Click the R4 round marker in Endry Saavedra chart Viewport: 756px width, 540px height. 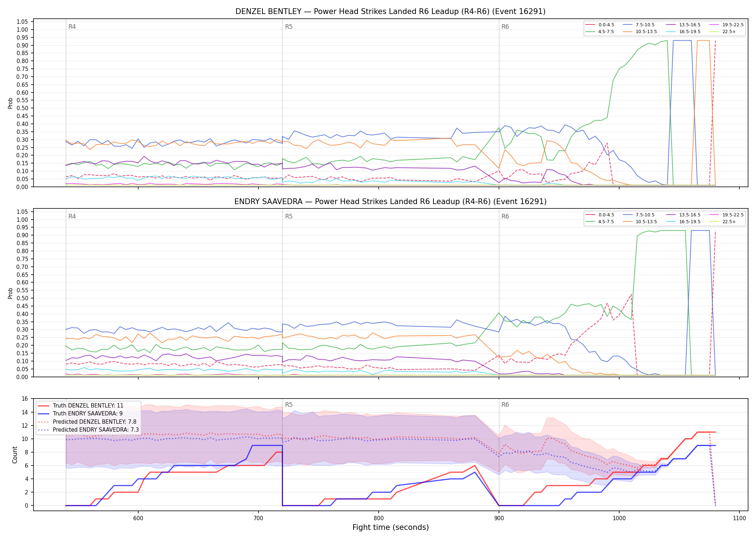(x=72, y=216)
